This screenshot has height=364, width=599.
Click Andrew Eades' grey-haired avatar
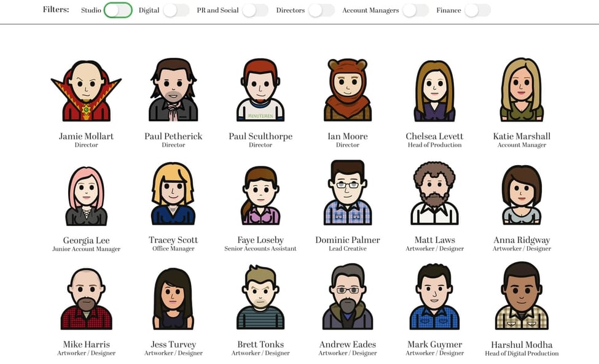[348, 297]
